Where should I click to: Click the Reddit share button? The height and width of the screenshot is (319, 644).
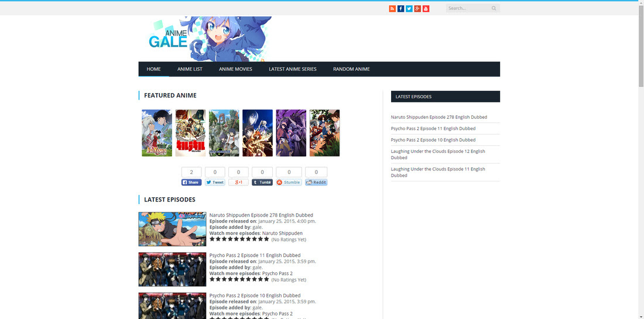[316, 182]
